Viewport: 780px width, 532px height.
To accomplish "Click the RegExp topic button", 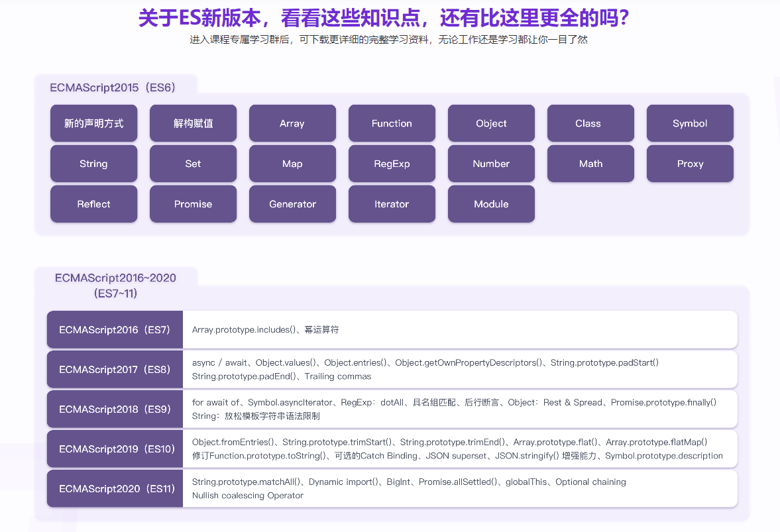I will [392, 164].
